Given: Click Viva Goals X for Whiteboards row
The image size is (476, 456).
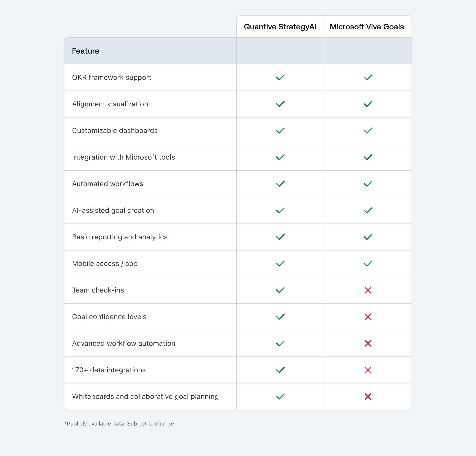Looking at the screenshot, I should point(368,397).
